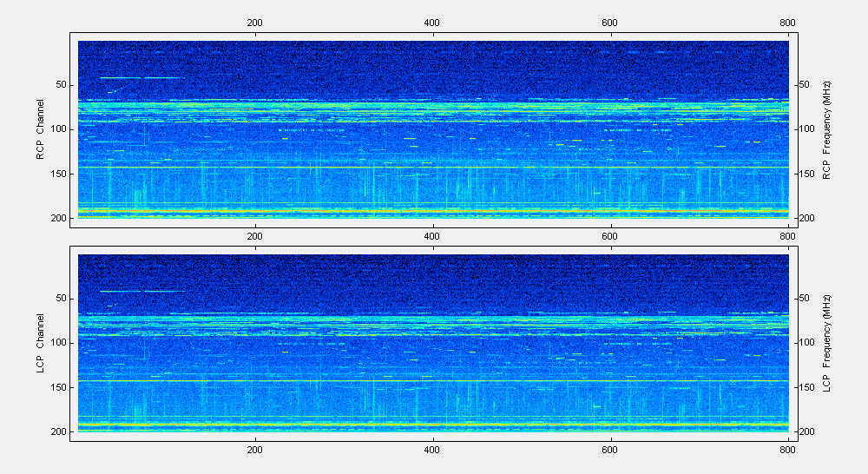Click tick 100 on RCP Channel axis
The height and width of the screenshot is (474, 868).
coord(59,129)
